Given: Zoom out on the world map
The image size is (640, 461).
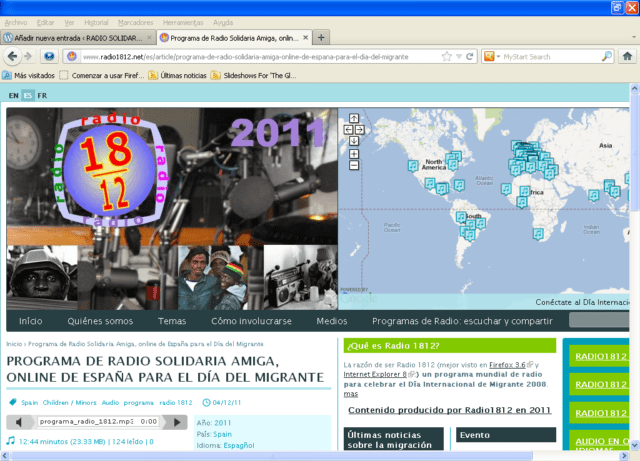Looking at the screenshot, I should [353, 165].
